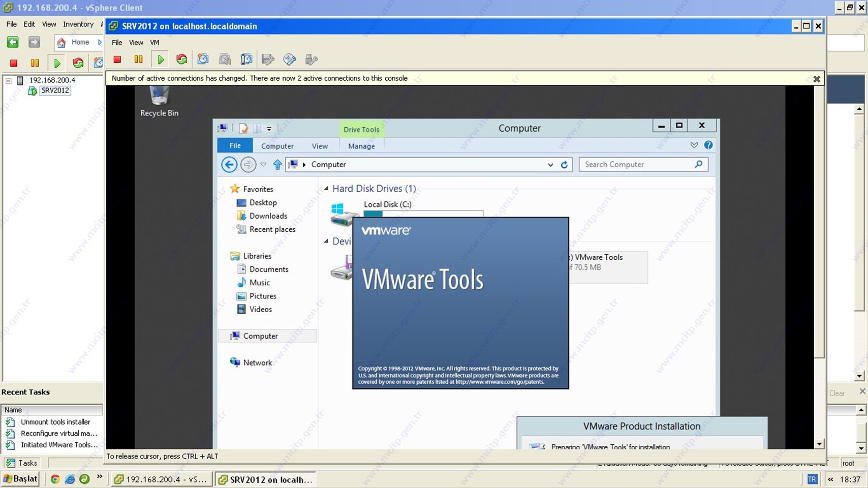Reset VM in the SRV2012 console toolbar
Image resolution: width=868 pixels, height=488 pixels.
point(181,59)
